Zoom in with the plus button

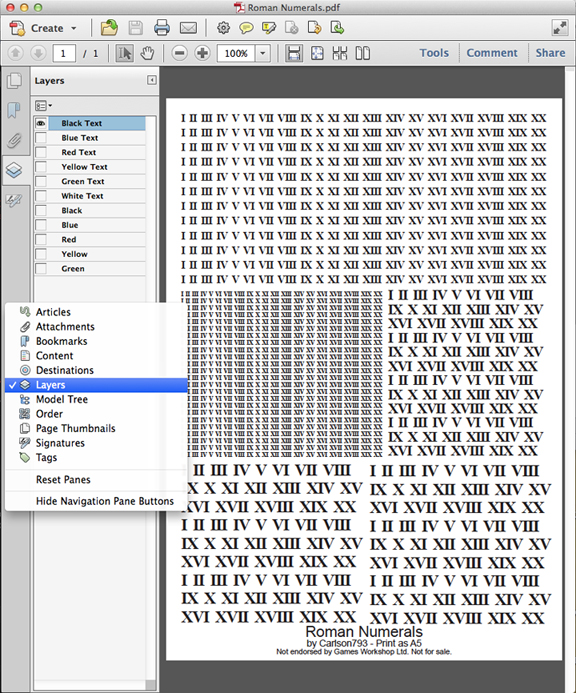(202, 53)
